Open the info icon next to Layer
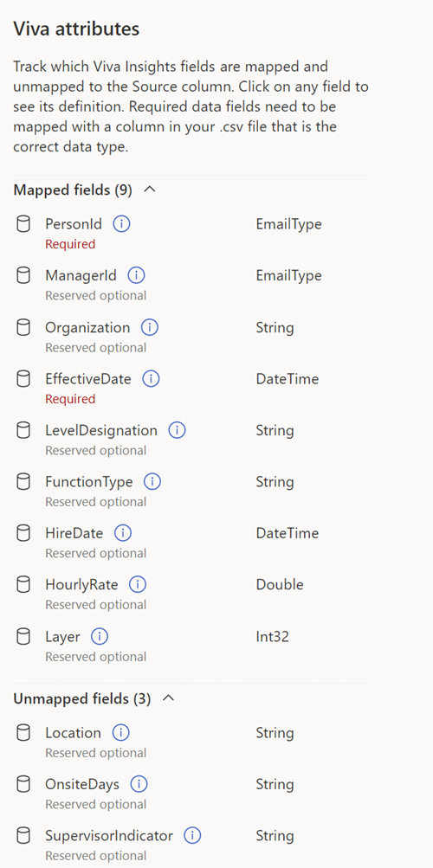The image size is (433, 868). coord(100,637)
